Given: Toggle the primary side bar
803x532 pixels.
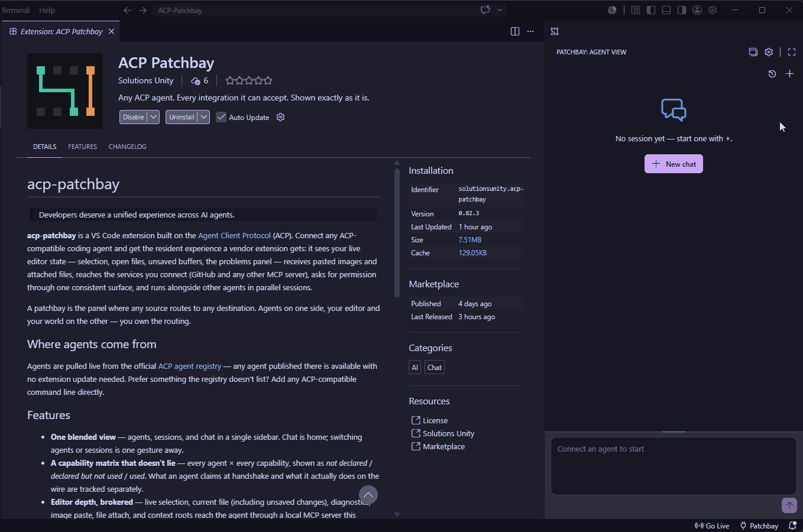Looking at the screenshot, I should click(651, 10).
